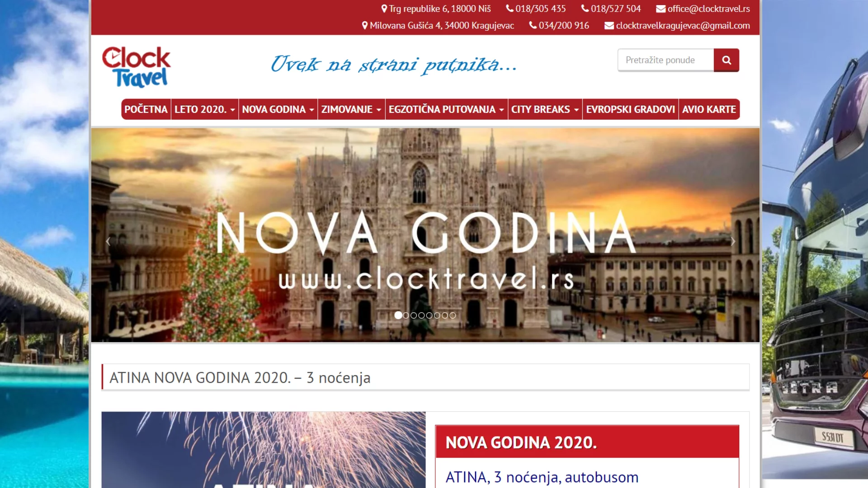The height and width of the screenshot is (488, 868).
Task: Select the first carousel indicator dot
Action: click(398, 315)
